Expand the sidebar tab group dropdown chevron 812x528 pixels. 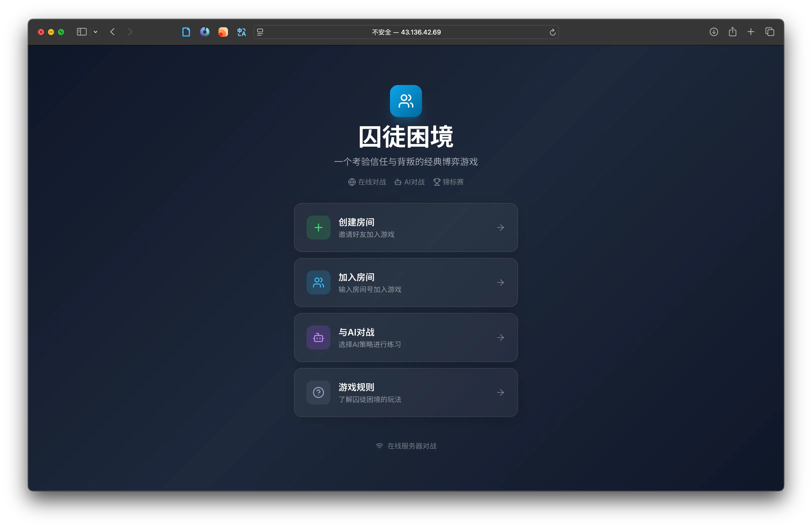pos(95,32)
